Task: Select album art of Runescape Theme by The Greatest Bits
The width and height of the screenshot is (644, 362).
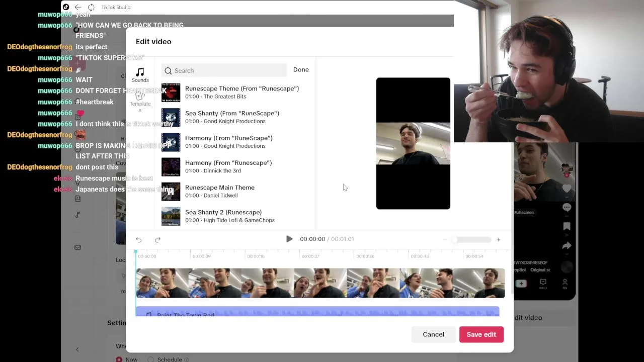Action: click(x=171, y=93)
